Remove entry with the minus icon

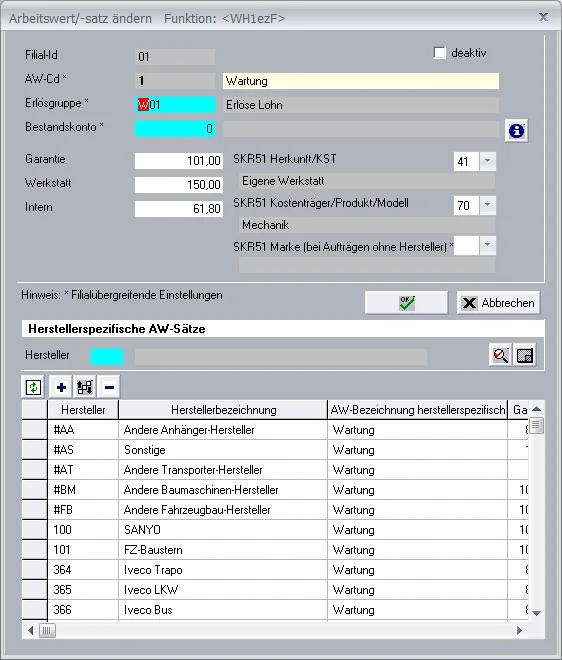(109, 387)
